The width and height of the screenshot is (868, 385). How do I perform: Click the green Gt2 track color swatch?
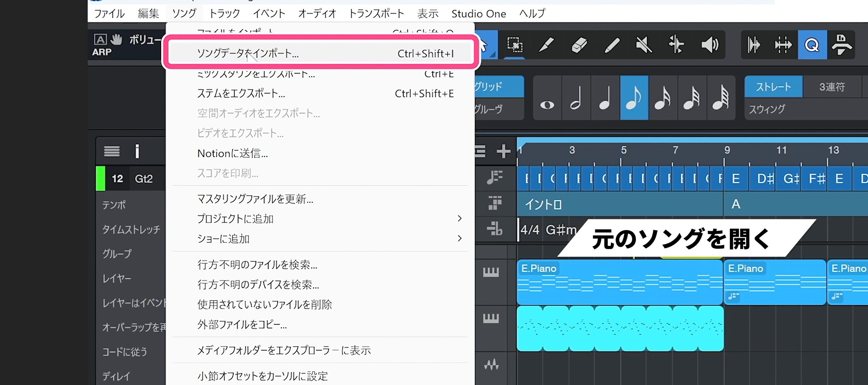coord(100,179)
